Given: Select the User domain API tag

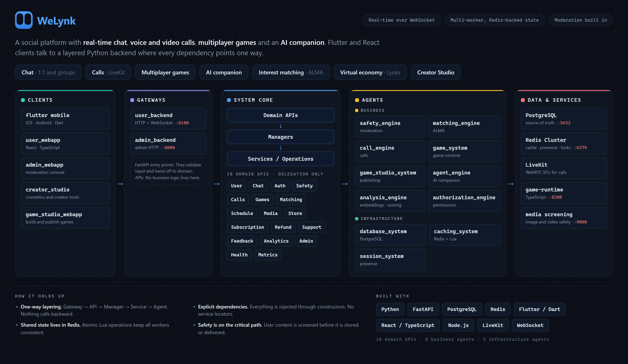Looking at the screenshot, I should [x=236, y=186].
